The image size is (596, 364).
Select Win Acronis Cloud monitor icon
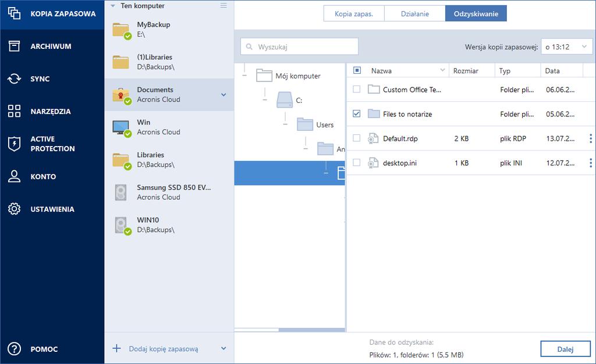pyautogui.click(x=121, y=128)
